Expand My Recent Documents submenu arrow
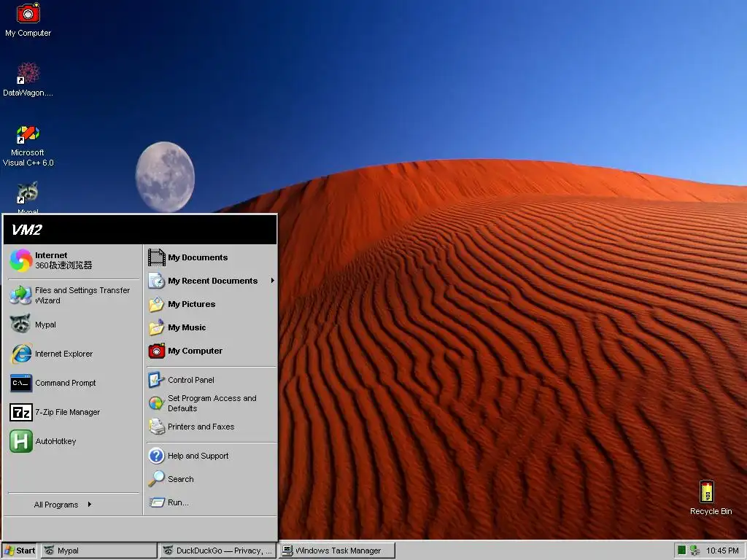747x560 pixels. tap(273, 281)
